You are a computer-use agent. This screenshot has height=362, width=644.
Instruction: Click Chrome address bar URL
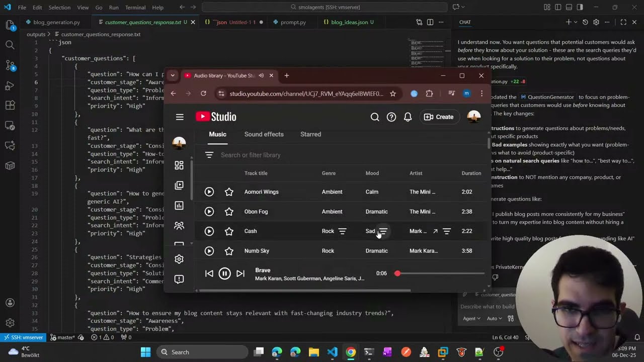tap(306, 94)
